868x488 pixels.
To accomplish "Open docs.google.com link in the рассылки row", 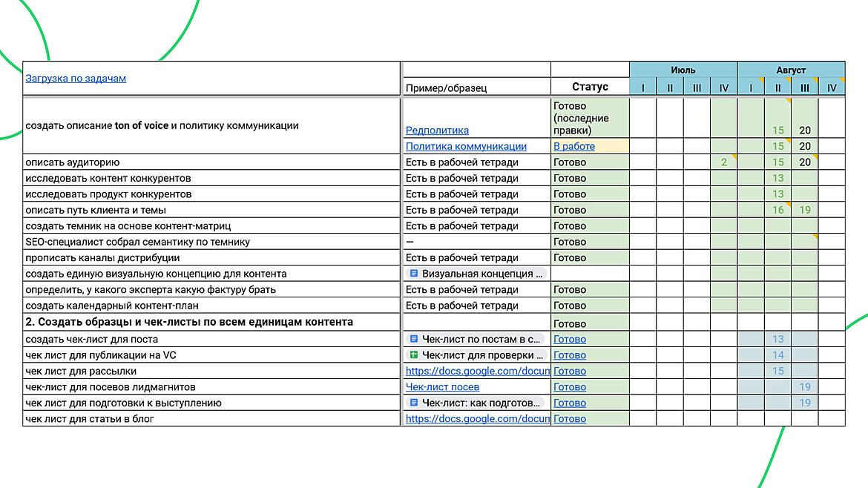I will 477,371.
